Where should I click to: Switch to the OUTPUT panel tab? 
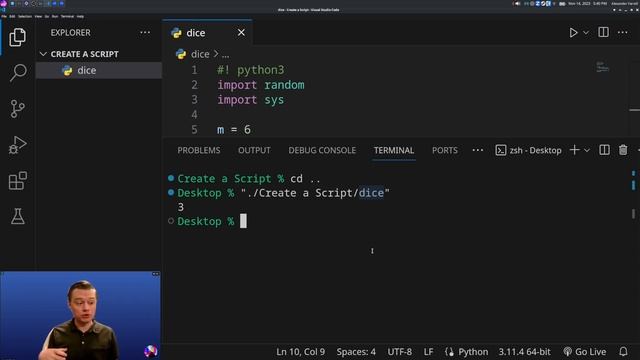click(254, 150)
